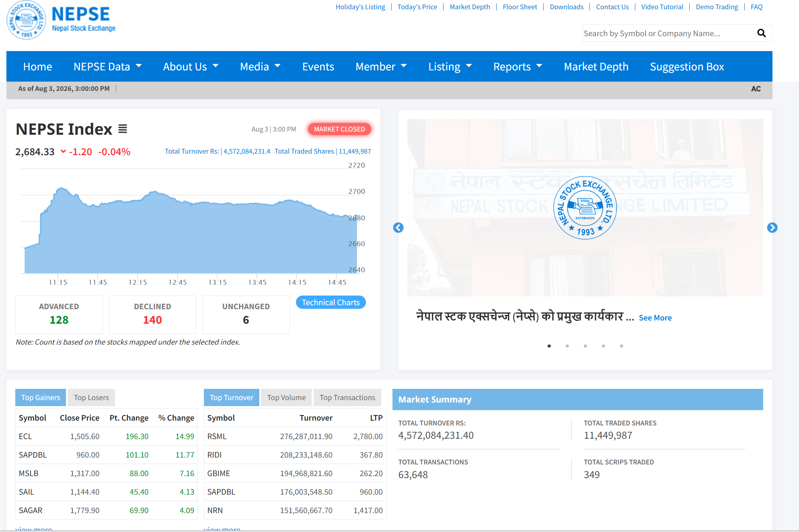Viewport: 799px width, 532px height.
Task: Switch to Top Transactions tab
Action: point(347,397)
